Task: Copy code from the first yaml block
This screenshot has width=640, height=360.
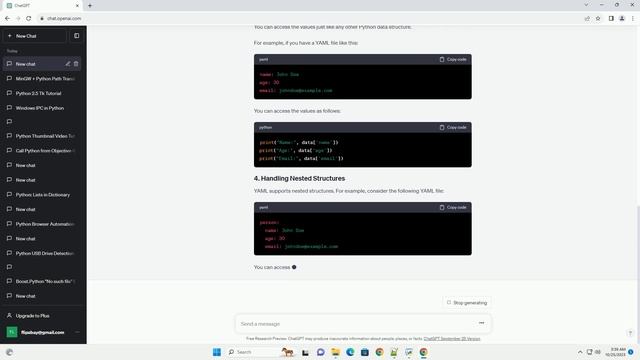Action: pos(453,59)
